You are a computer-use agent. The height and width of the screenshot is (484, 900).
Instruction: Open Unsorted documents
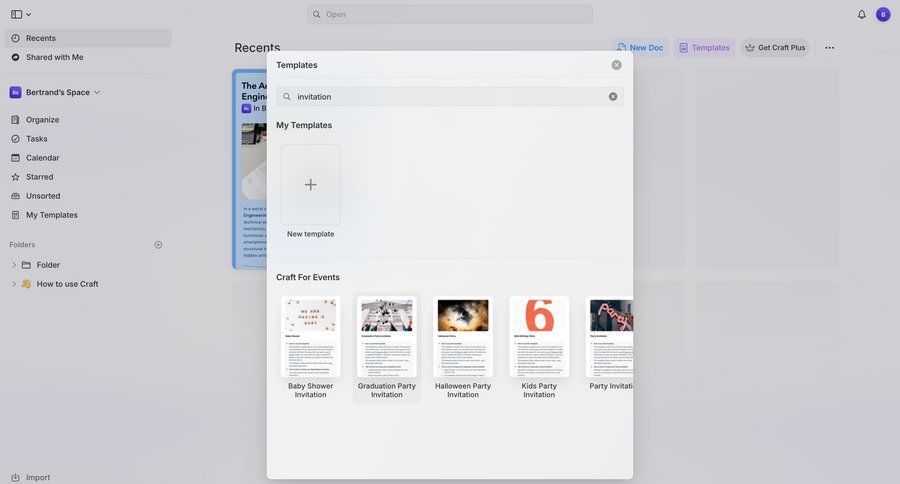coord(43,196)
